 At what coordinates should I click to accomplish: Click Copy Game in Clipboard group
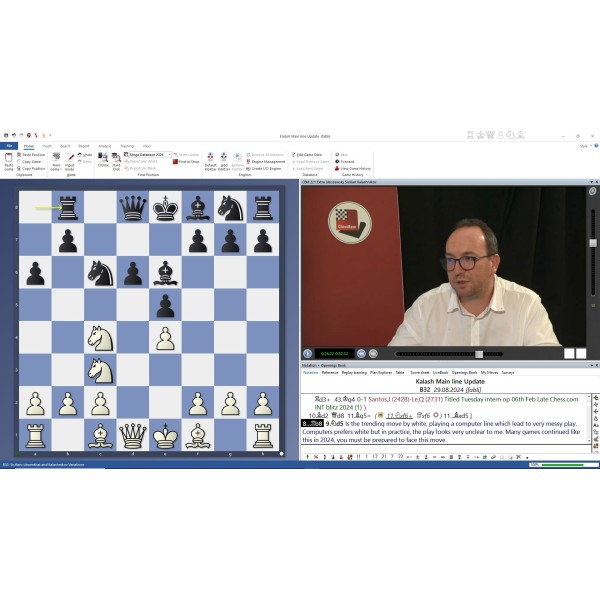[31, 161]
